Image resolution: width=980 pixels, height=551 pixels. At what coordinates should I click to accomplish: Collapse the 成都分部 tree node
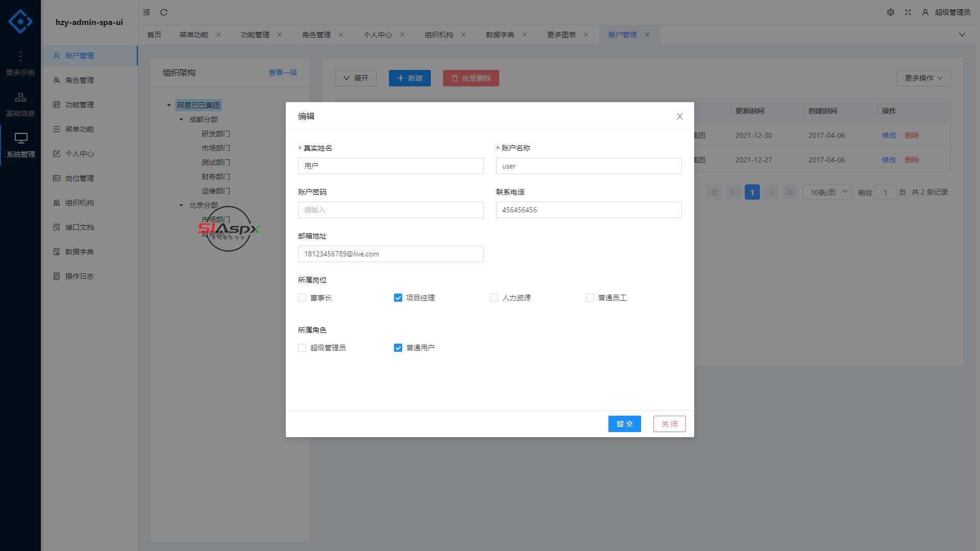tap(181, 119)
